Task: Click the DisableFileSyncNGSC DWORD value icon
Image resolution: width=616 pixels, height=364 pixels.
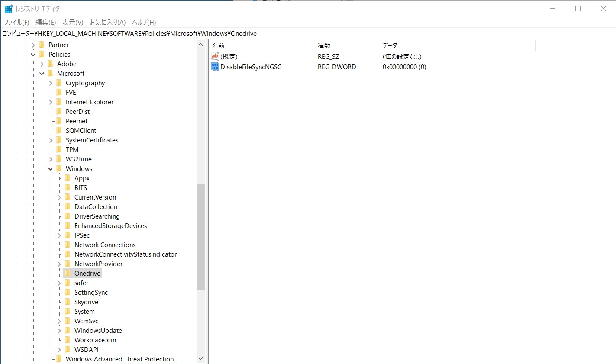Action: coord(215,67)
